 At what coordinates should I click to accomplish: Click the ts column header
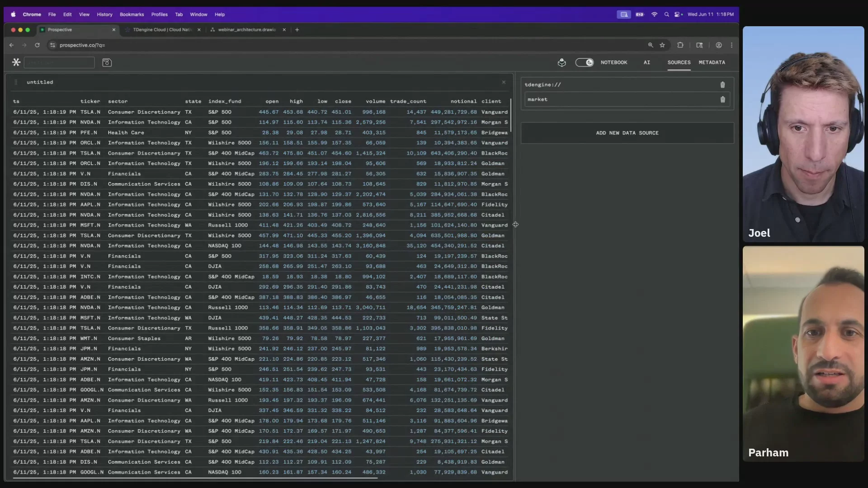(x=16, y=102)
